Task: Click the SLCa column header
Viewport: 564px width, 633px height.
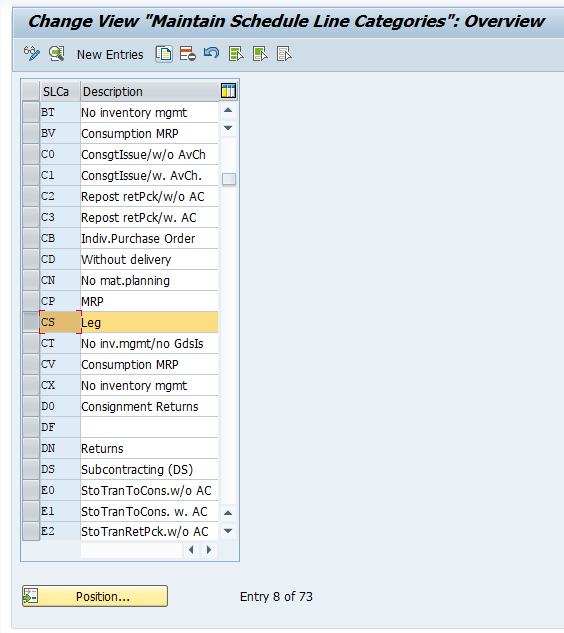Action: [x=60, y=91]
